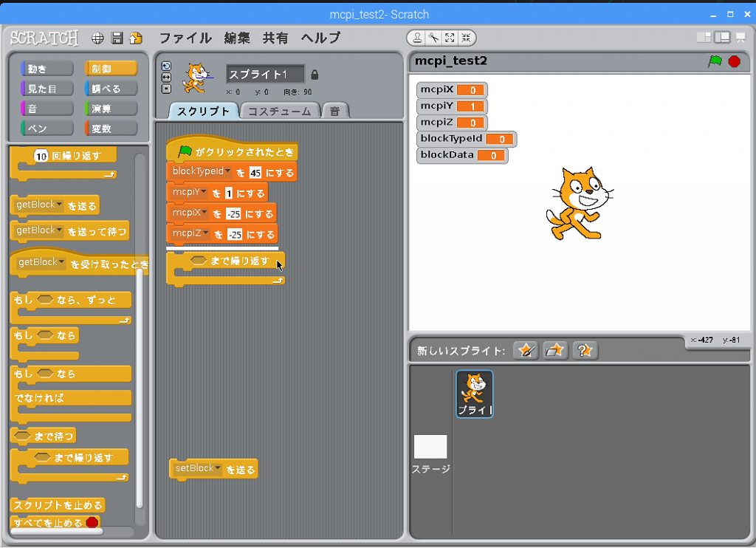Select the ペン block category

coord(47,128)
